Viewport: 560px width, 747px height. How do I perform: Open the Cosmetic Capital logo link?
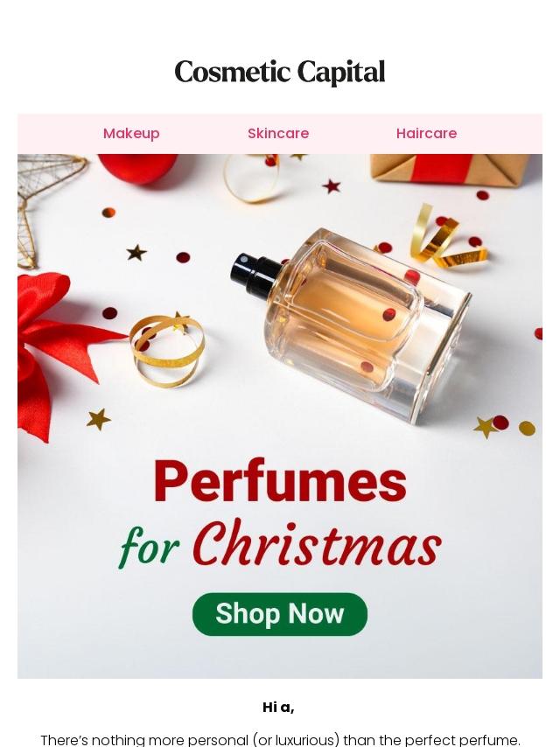click(280, 72)
